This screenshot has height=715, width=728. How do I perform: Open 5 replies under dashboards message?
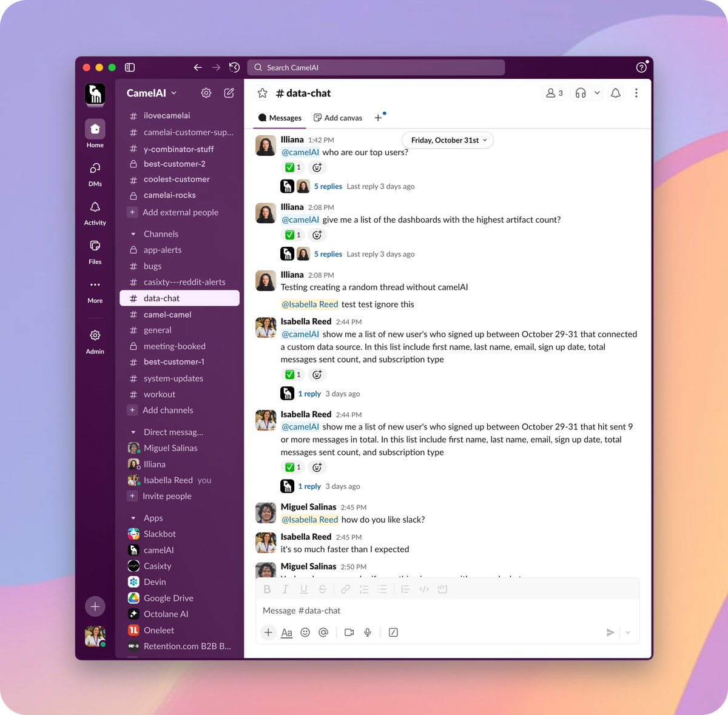click(x=328, y=254)
